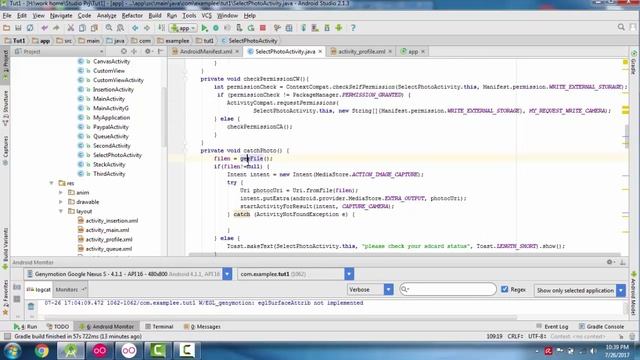The image size is (640, 360).
Task: Click the Chrome icon in taskbar
Action: click(41, 351)
